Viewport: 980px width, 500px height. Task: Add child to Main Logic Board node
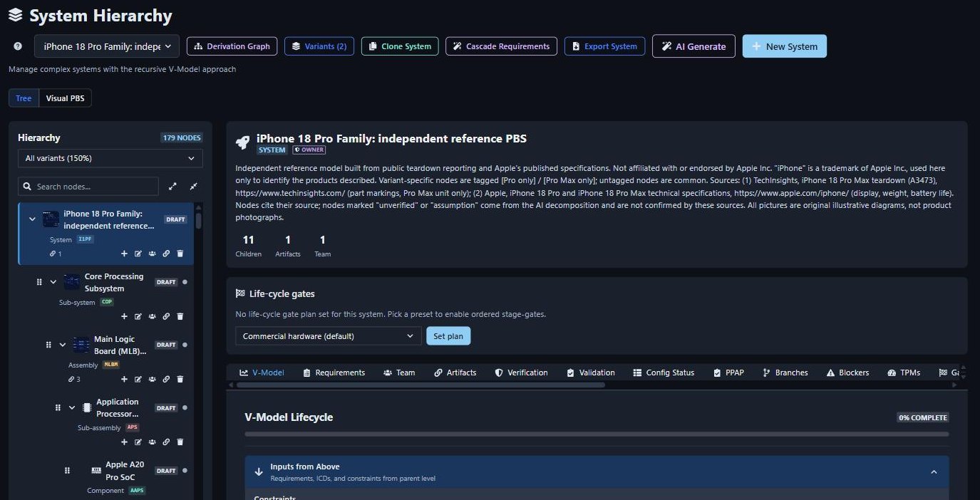pyautogui.click(x=124, y=379)
